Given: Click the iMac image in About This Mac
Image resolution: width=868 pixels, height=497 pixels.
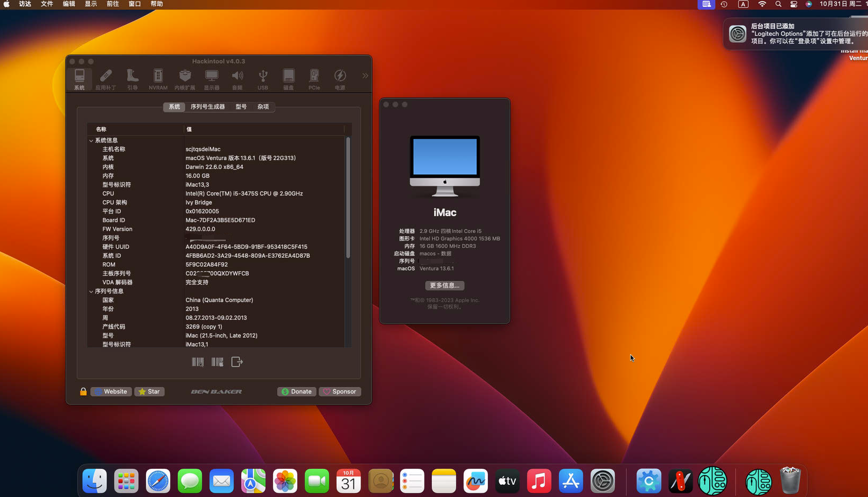Looking at the screenshot, I should click(x=445, y=166).
